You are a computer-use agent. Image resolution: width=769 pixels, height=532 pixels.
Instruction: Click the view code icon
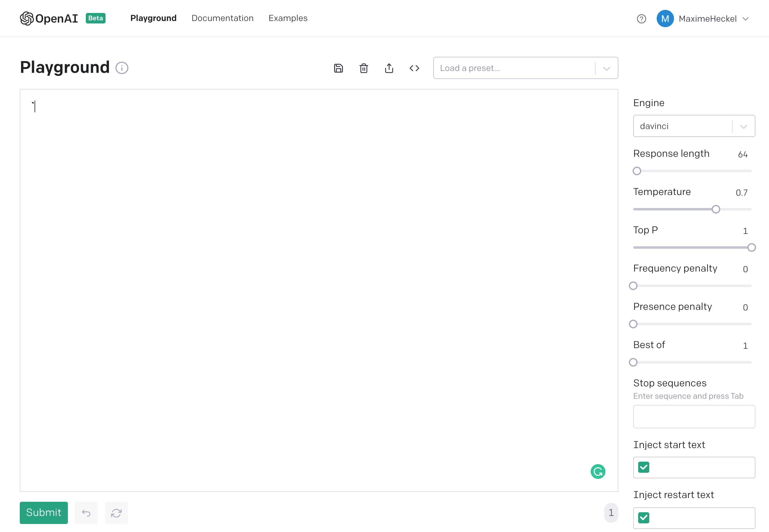click(x=414, y=68)
